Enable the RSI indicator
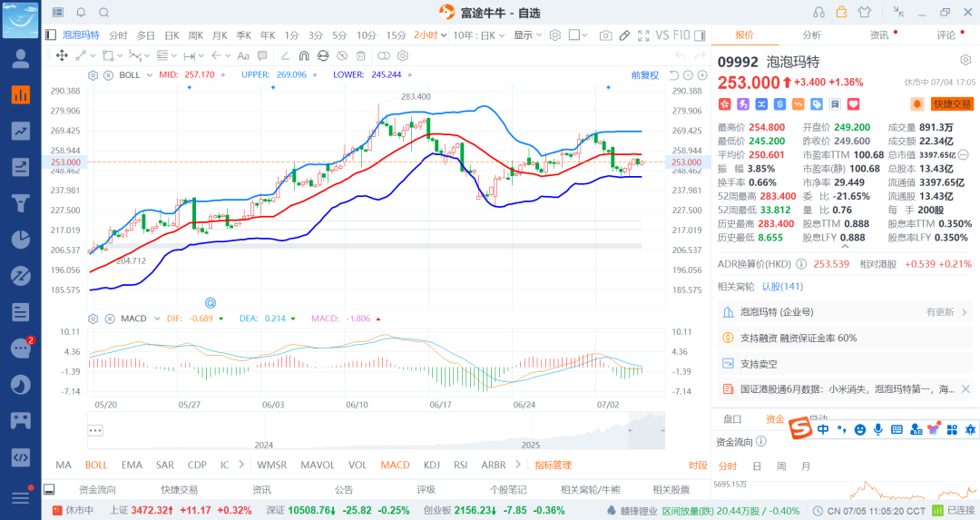The height and width of the screenshot is (520, 980). [x=461, y=465]
